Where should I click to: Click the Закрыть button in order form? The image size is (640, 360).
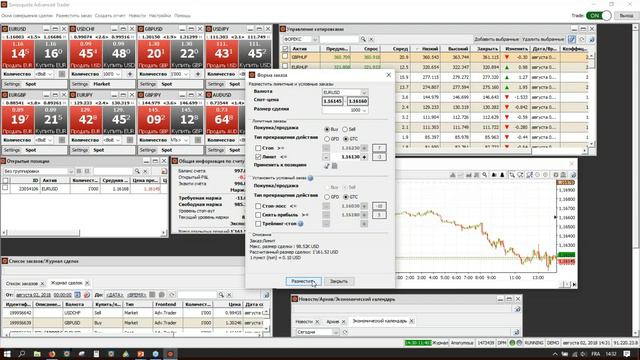click(x=339, y=281)
